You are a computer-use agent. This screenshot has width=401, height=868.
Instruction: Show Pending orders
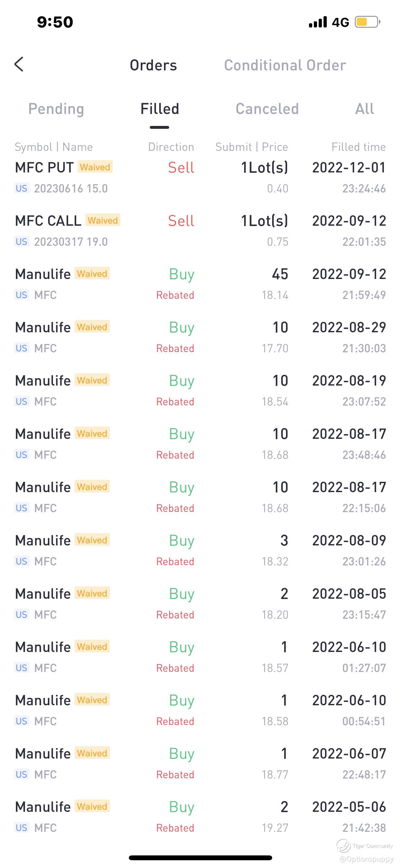pos(56,109)
